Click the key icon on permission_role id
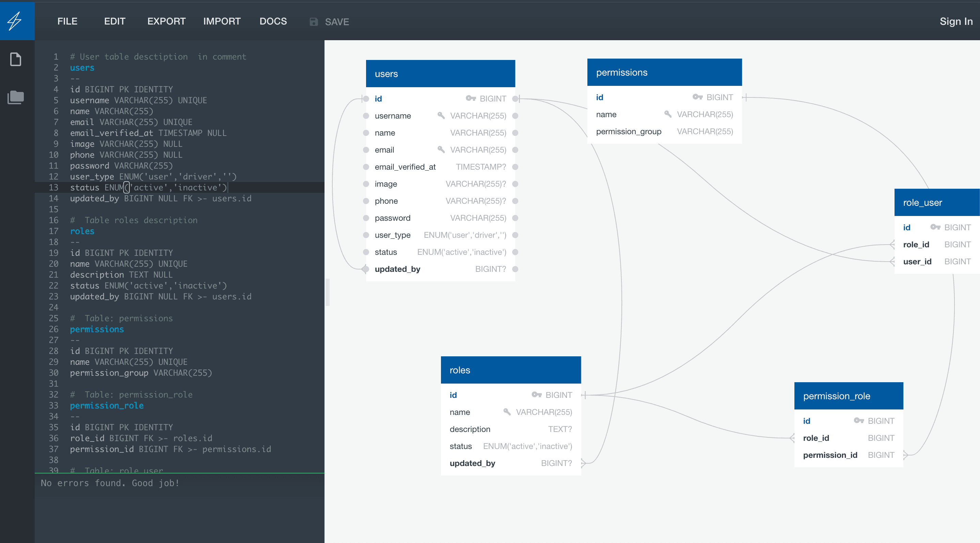Viewport: 980px width, 543px height. click(859, 420)
